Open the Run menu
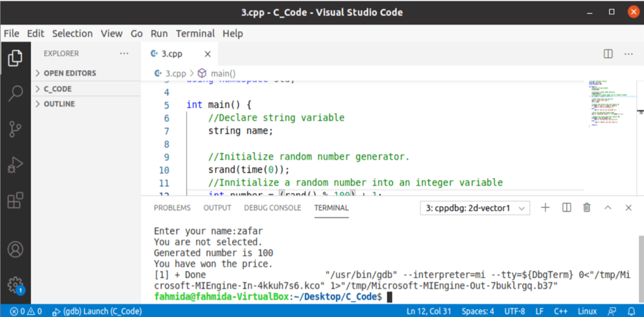 pyautogui.click(x=159, y=34)
